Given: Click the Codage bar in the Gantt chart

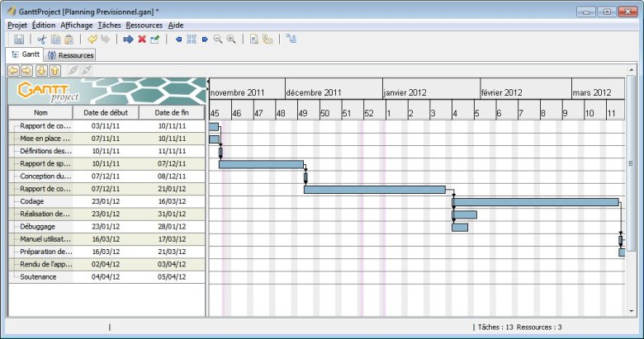Looking at the screenshot, I should click(x=536, y=202).
